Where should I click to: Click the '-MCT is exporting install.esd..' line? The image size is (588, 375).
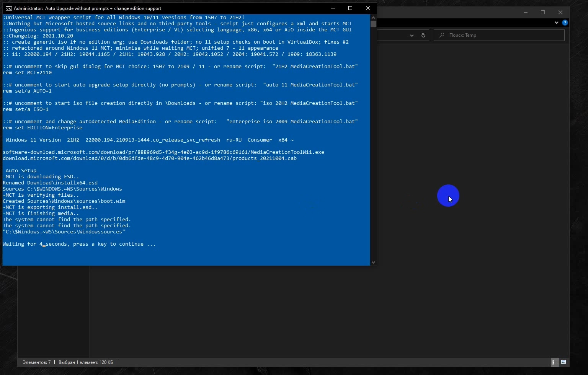click(50, 207)
